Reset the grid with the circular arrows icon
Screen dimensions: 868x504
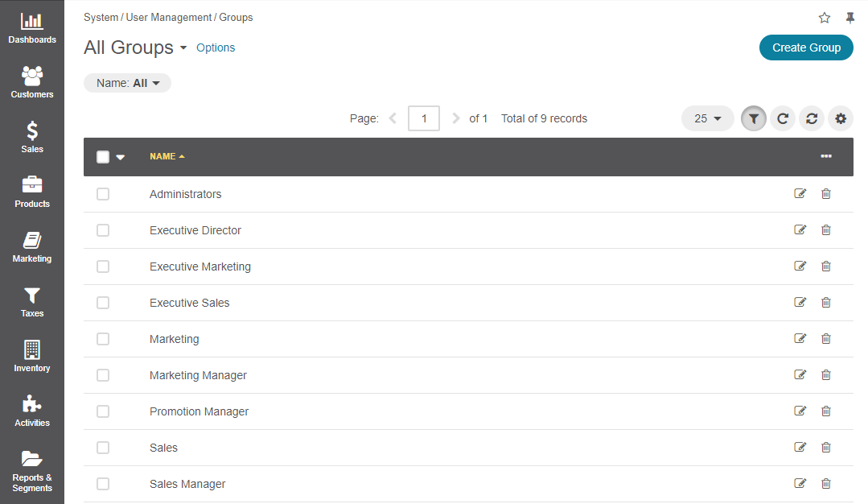click(812, 118)
